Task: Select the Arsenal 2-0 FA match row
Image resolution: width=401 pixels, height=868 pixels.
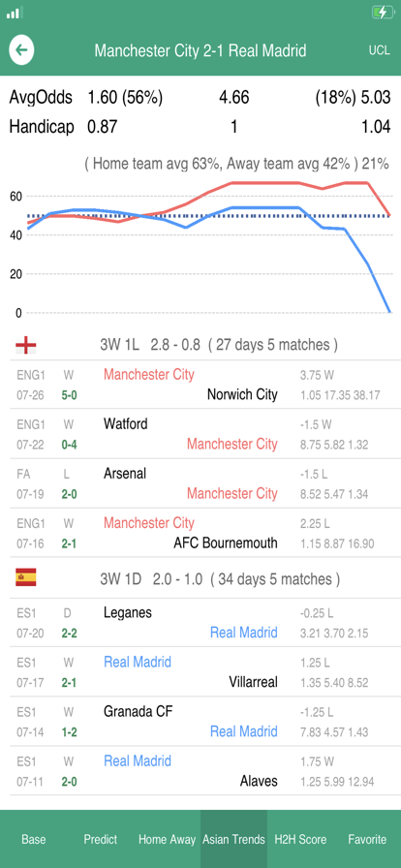Action: pos(200,482)
